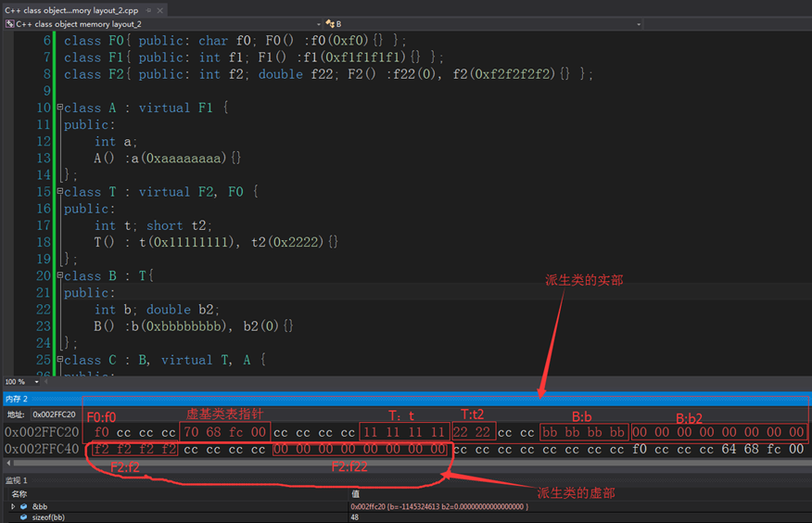Click line number 6 in gutter
The image size is (812, 523).
click(46, 41)
